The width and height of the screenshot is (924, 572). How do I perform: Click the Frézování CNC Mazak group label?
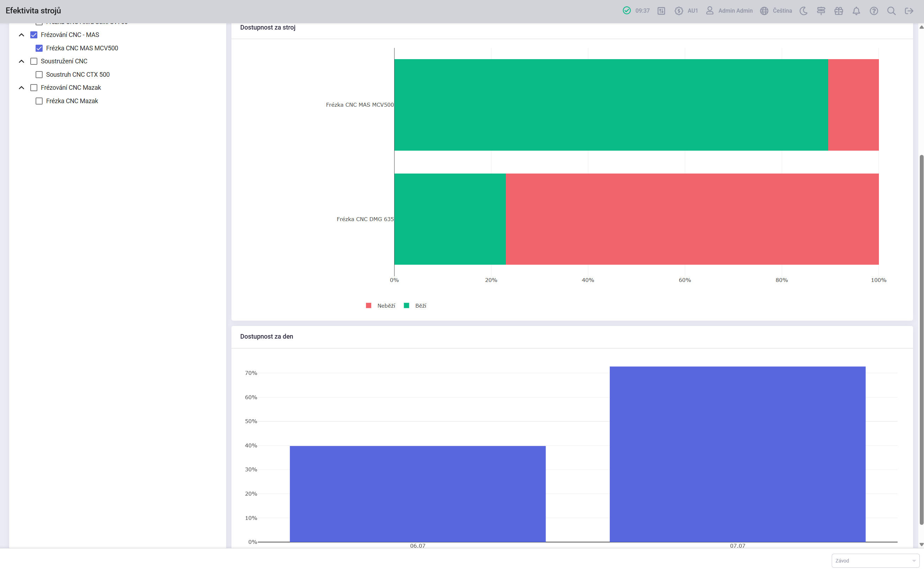pyautogui.click(x=71, y=88)
